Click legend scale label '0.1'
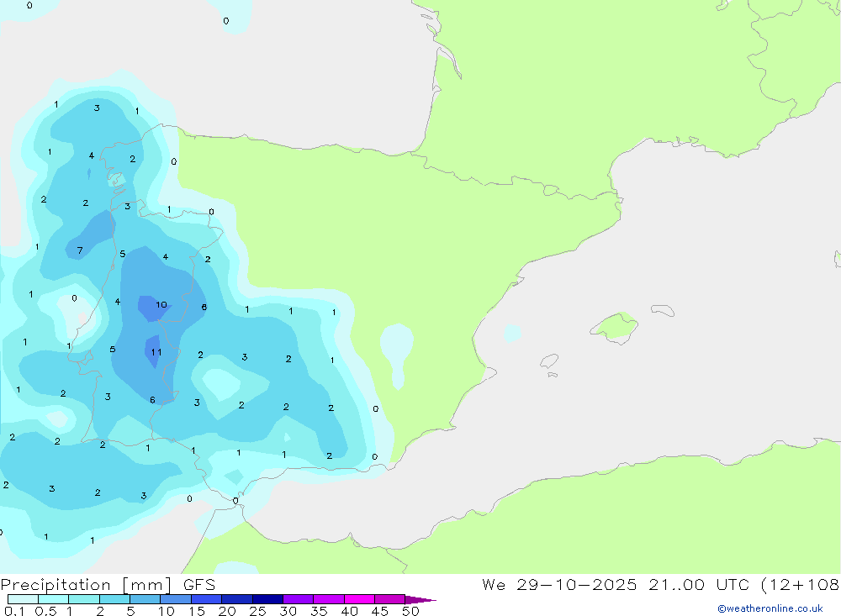 (14, 611)
